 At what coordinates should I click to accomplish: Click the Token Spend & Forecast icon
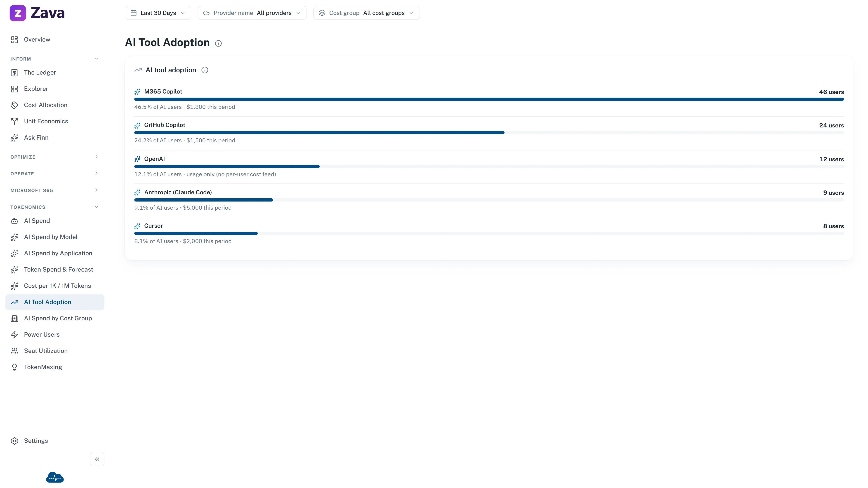[x=14, y=270]
